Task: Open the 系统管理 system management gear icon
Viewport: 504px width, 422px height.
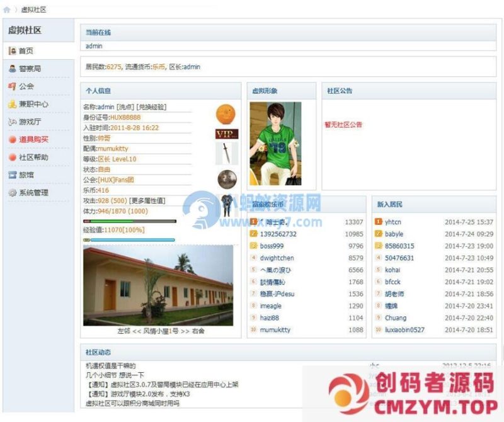Action: (12, 192)
